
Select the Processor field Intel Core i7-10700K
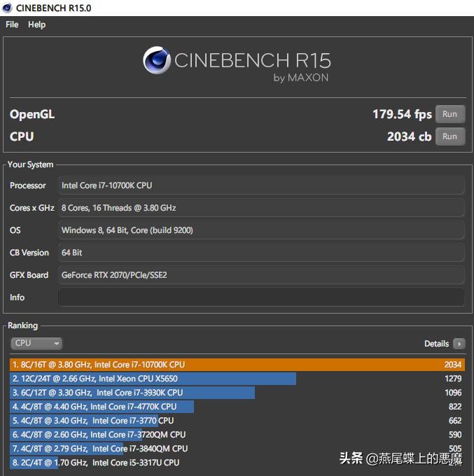[x=261, y=185]
